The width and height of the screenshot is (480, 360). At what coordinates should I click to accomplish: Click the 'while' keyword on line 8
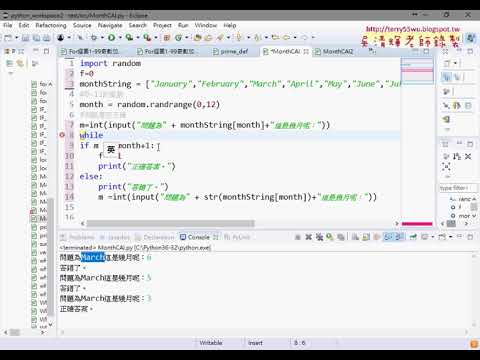(91, 135)
